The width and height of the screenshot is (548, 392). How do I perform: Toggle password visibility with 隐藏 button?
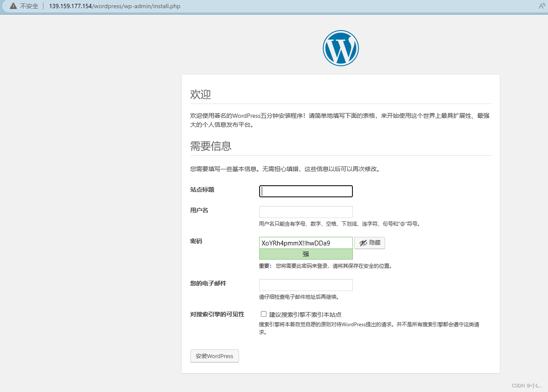tap(370, 243)
